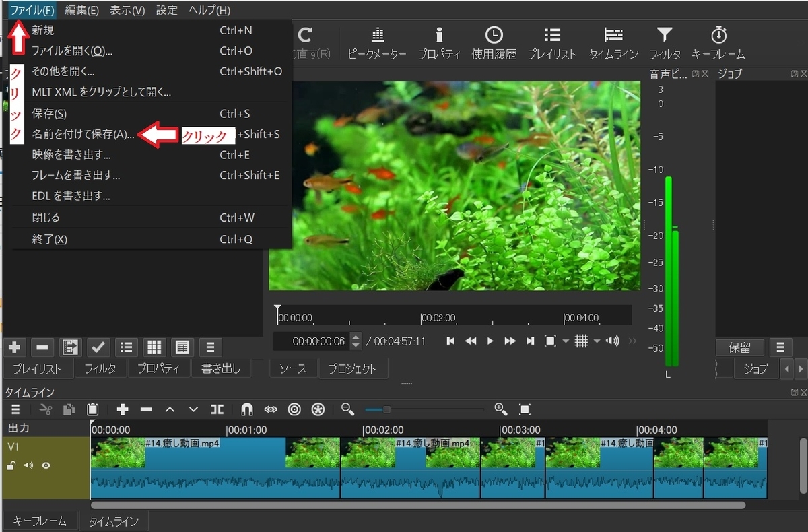This screenshot has width=808, height=532.
Task: Append clip with timeline plus icon
Action: tap(123, 409)
